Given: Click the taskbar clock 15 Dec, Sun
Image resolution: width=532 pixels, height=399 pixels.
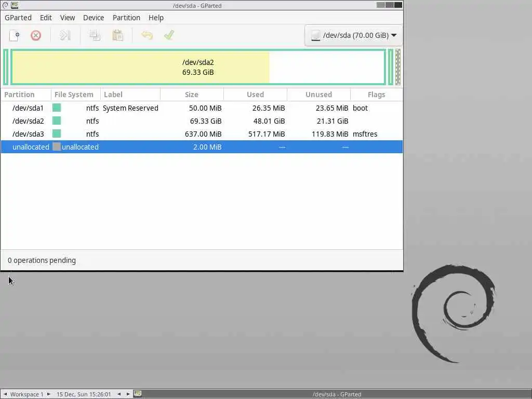Looking at the screenshot, I should point(84,394).
